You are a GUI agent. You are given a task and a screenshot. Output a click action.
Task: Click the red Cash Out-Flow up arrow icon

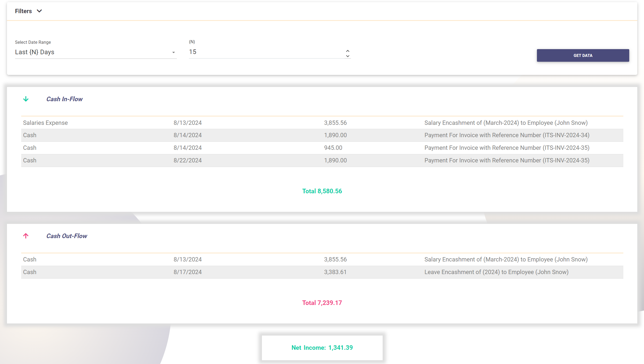pyautogui.click(x=26, y=236)
